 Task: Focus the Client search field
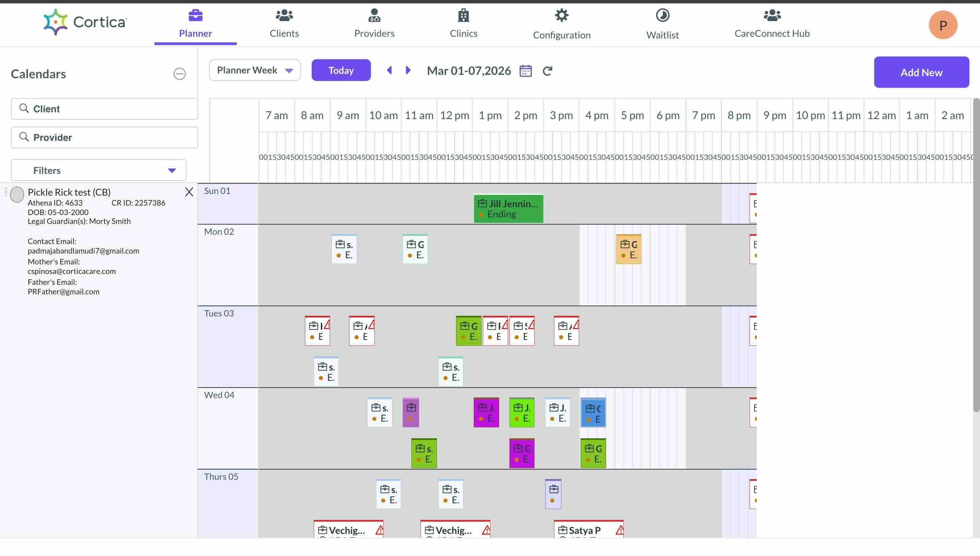coord(104,109)
